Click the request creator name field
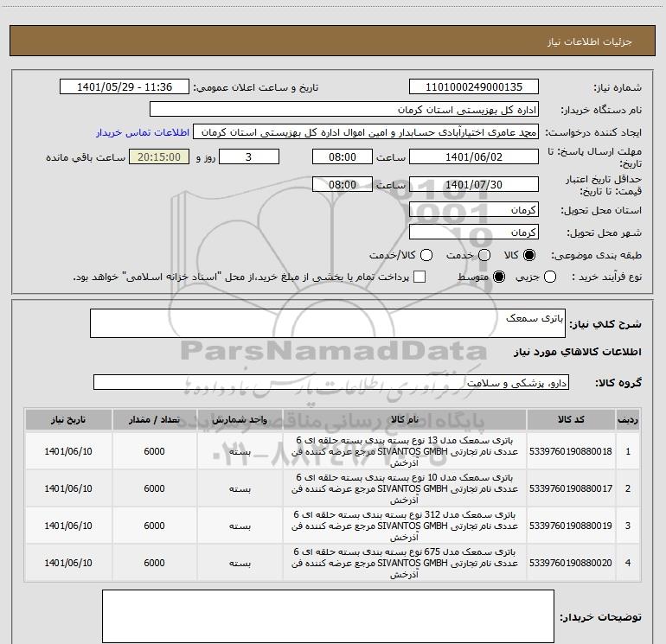This screenshot has width=666, height=644. click(x=366, y=132)
